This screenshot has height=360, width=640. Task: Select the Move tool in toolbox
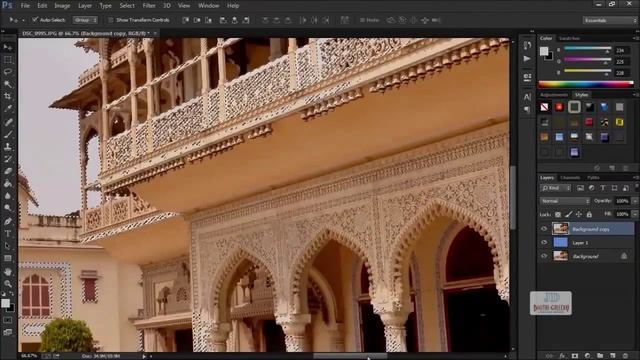click(x=8, y=47)
